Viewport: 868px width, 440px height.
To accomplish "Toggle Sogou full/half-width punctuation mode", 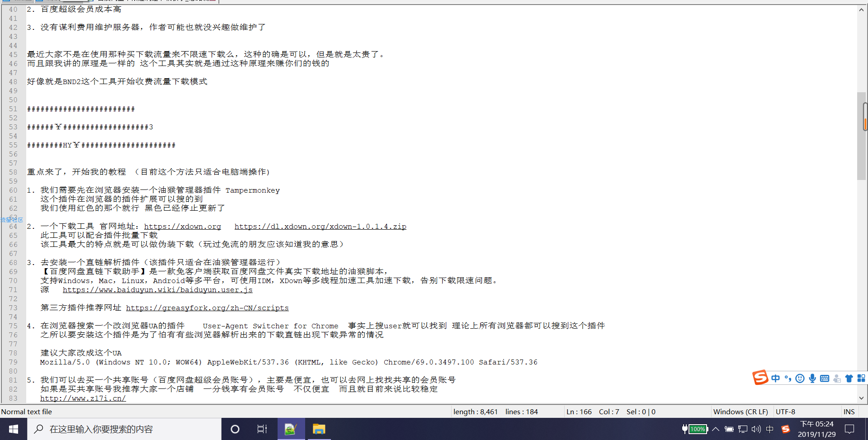I will [x=788, y=378].
